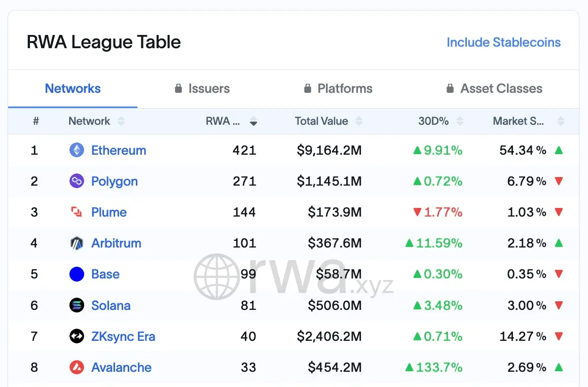588x387 pixels.
Task: Click the Arbitrum network logo icon
Action: click(77, 243)
